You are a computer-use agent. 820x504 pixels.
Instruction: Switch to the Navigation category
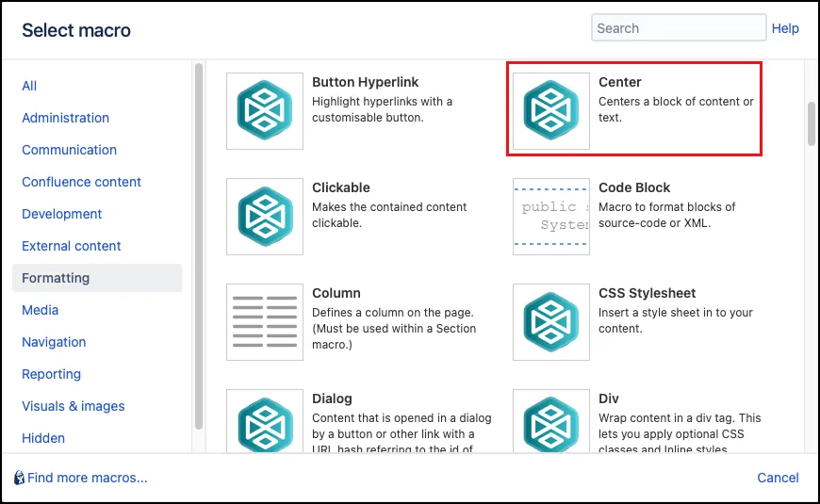(54, 342)
